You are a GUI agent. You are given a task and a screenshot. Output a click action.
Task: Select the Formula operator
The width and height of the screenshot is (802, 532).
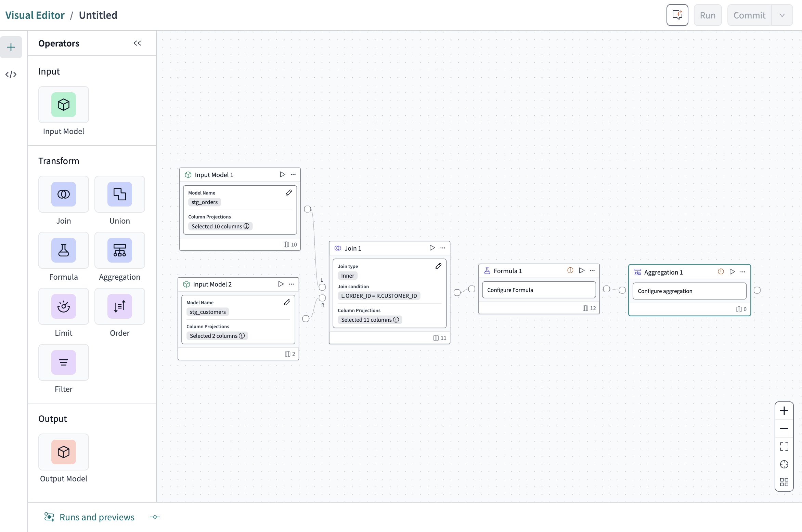coord(63,250)
